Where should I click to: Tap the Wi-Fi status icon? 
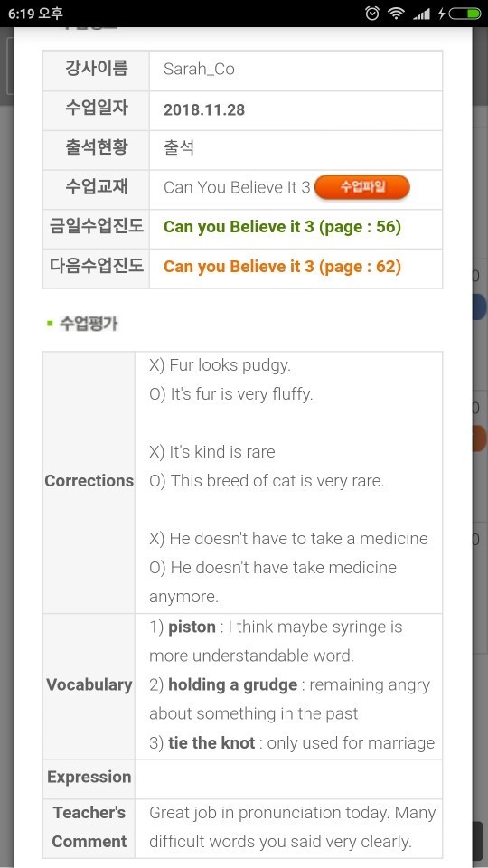396,13
